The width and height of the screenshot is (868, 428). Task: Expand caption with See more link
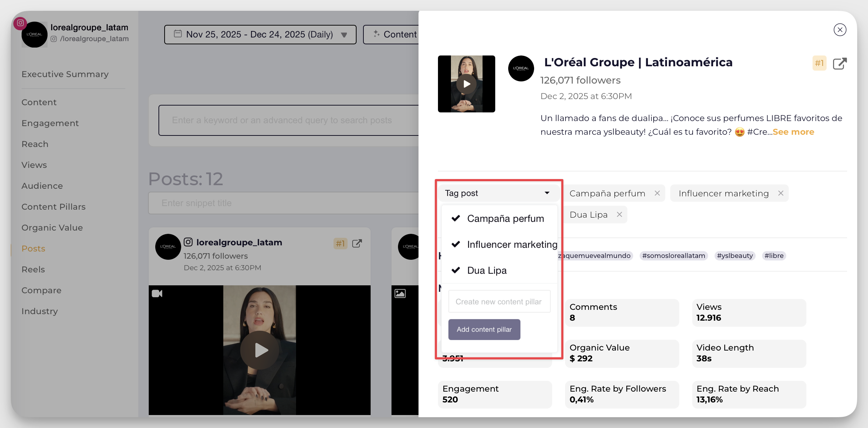click(793, 132)
